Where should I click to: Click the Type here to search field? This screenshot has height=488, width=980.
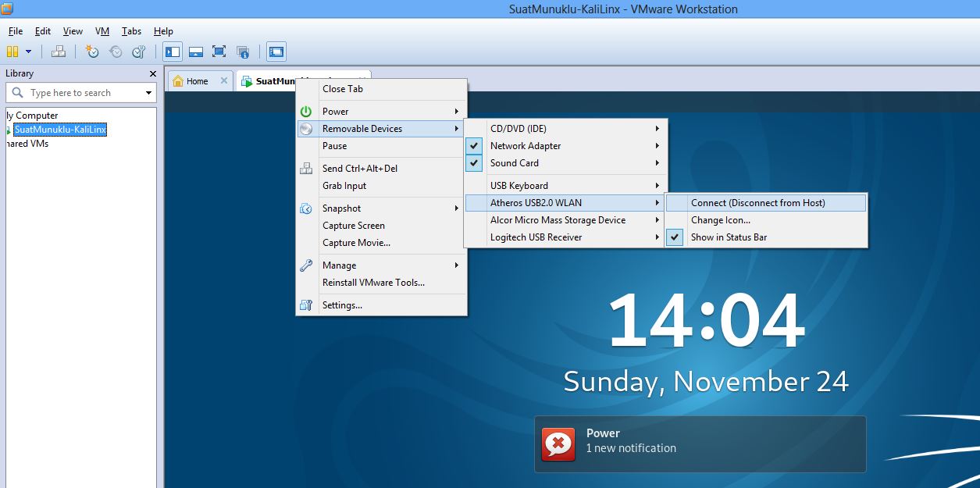[x=84, y=93]
